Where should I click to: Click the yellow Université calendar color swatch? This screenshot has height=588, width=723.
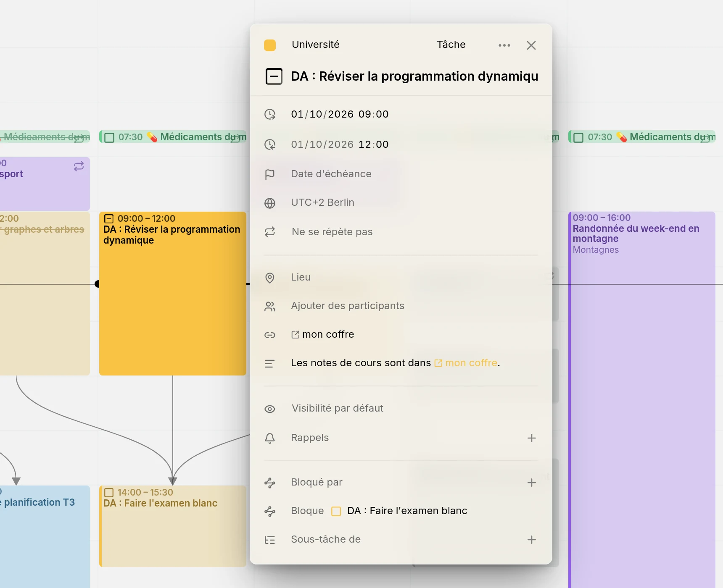[270, 45]
